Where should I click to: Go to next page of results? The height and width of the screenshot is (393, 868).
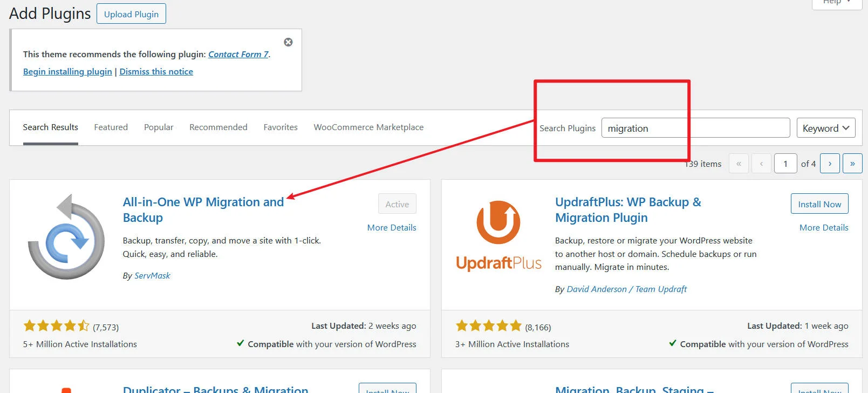[x=830, y=164]
